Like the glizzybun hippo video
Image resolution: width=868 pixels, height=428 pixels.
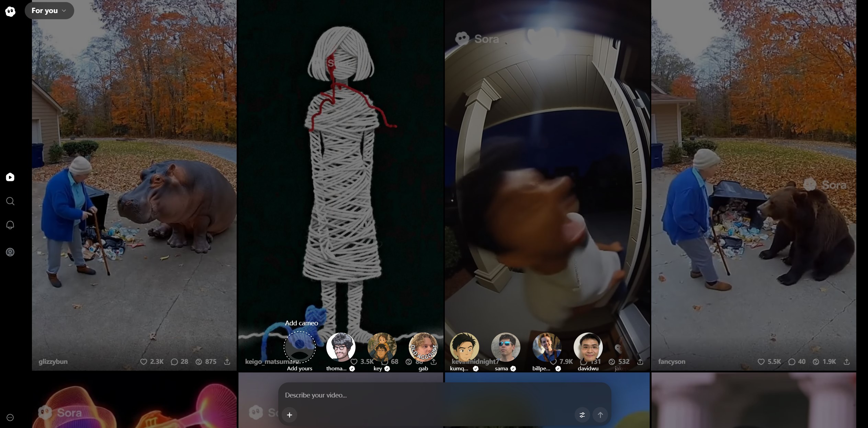pyautogui.click(x=144, y=362)
